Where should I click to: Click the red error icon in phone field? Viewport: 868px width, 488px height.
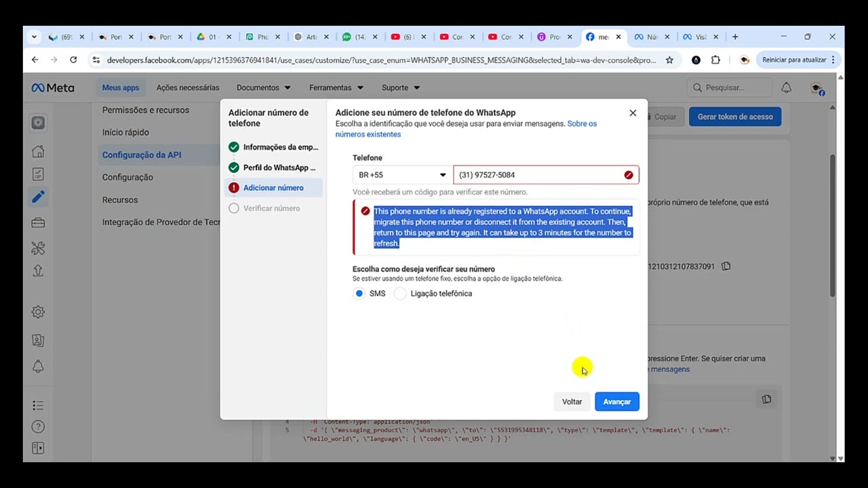(x=629, y=175)
